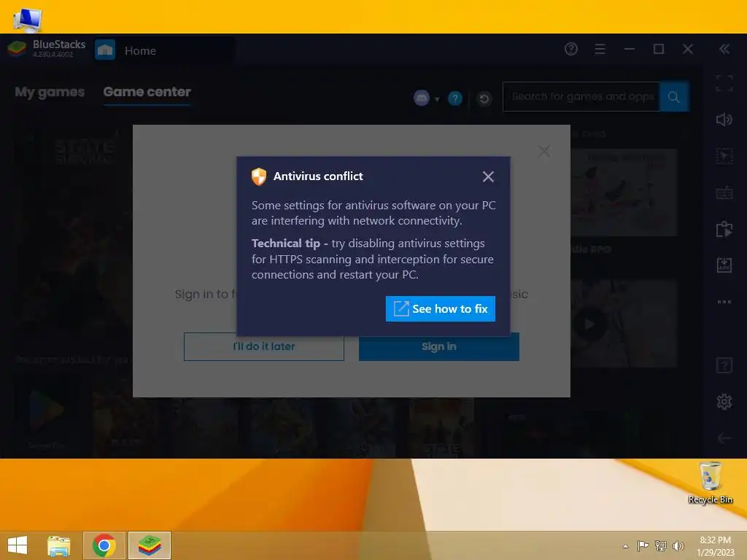Click the desktop computer icon
This screenshot has height=560, width=747.
[x=28, y=20]
